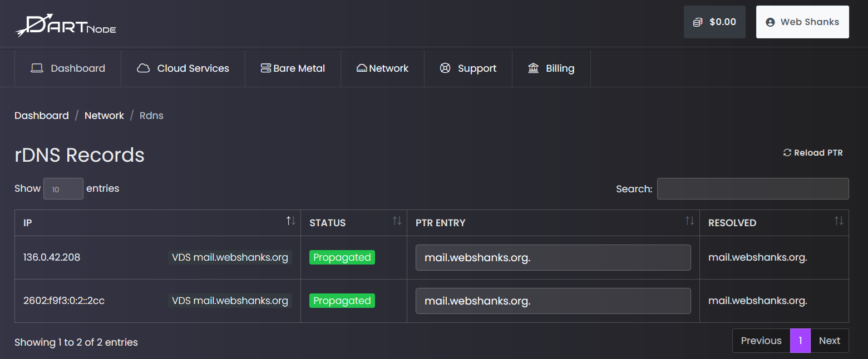
Task: Click the DartNode logo
Action: [66, 25]
